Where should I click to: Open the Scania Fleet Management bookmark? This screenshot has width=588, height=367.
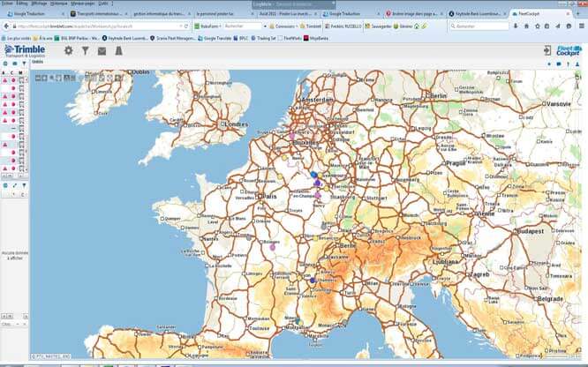pyautogui.click(x=172, y=38)
